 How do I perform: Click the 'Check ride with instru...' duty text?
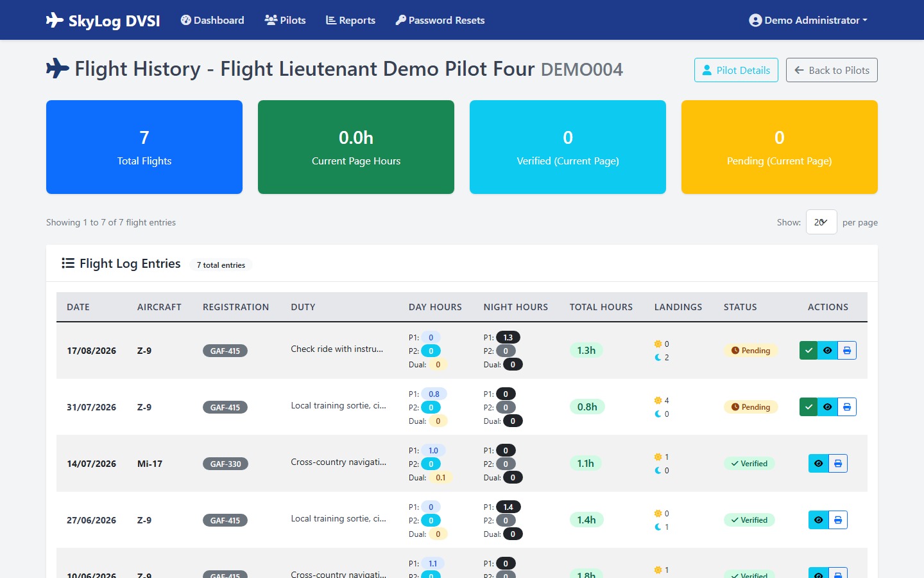click(337, 349)
